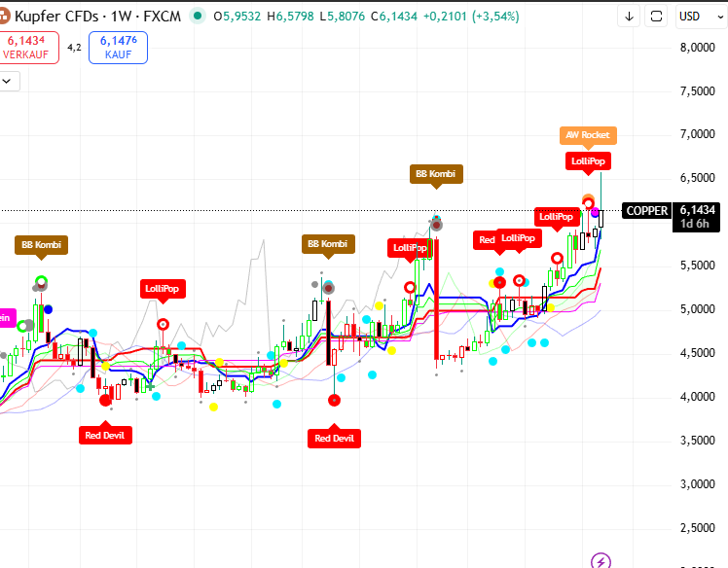Click the Kupfer flag symbol icon
This screenshot has height=568, width=728.
pos(7,16)
